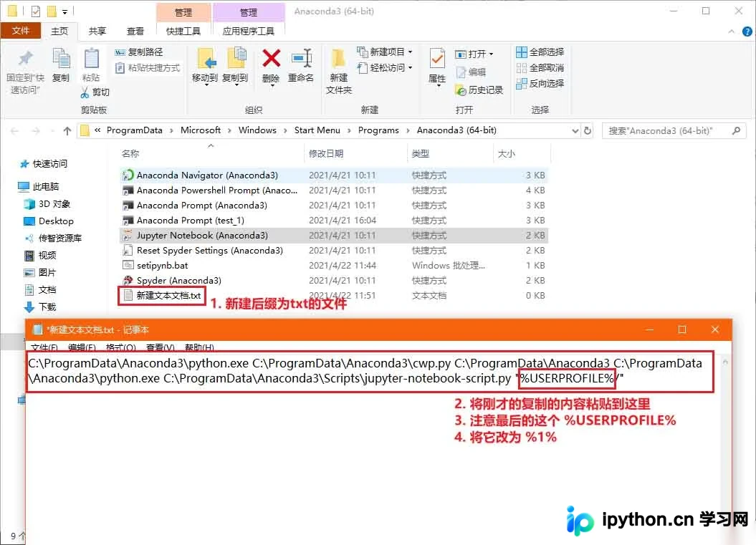The height and width of the screenshot is (545, 756).
Task: Click the Copy icon in the ribbon
Action: (61, 59)
